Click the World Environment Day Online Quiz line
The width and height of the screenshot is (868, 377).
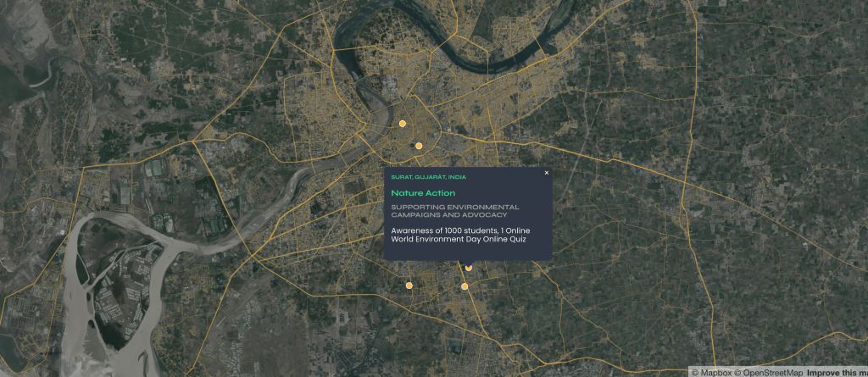pyautogui.click(x=459, y=240)
